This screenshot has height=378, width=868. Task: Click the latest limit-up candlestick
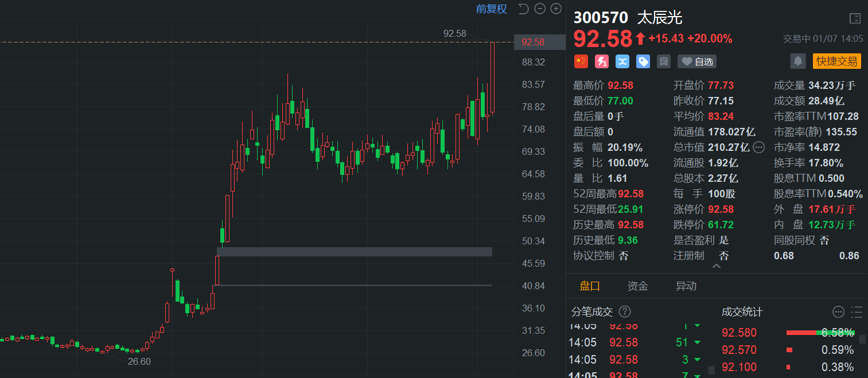pos(492,77)
